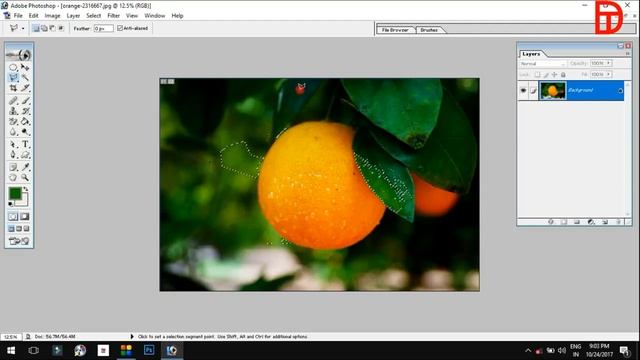Select the Brush tool
640x360 pixels.
tap(25, 100)
